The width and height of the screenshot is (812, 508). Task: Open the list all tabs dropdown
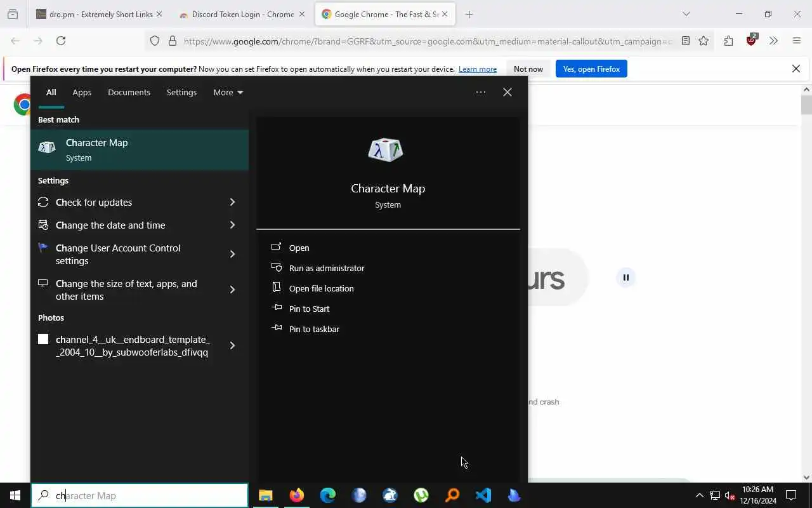686,14
